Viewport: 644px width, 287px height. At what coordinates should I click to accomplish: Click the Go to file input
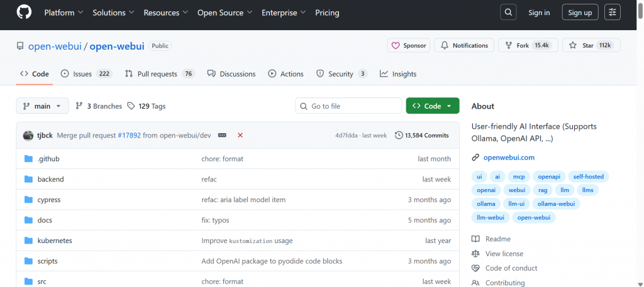point(348,106)
